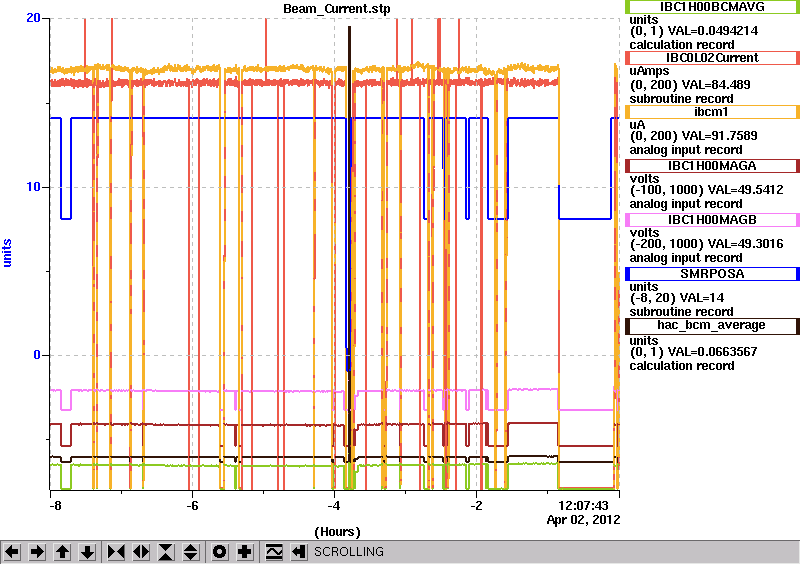The image size is (800, 564).
Task: Pan the plot down with the down arrow
Action: coord(87,552)
